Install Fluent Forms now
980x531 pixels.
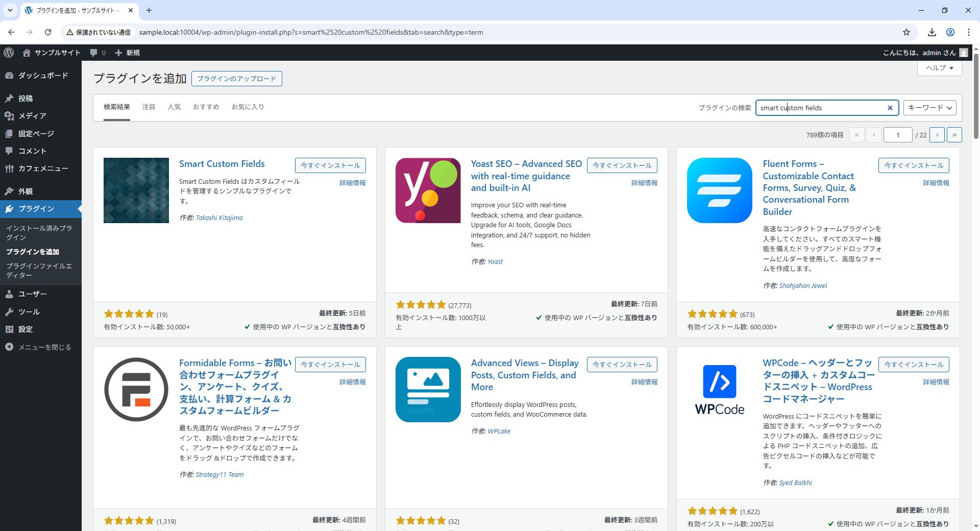click(x=914, y=165)
